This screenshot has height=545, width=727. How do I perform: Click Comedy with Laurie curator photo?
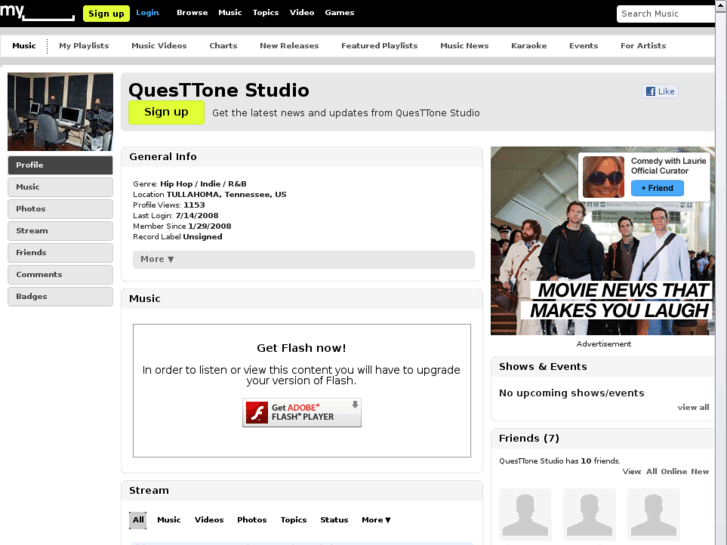(603, 177)
